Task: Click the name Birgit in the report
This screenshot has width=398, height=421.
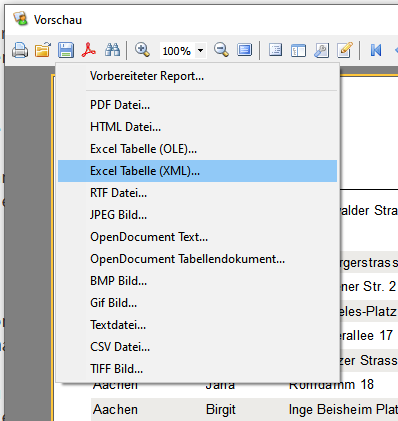Action: (221, 410)
